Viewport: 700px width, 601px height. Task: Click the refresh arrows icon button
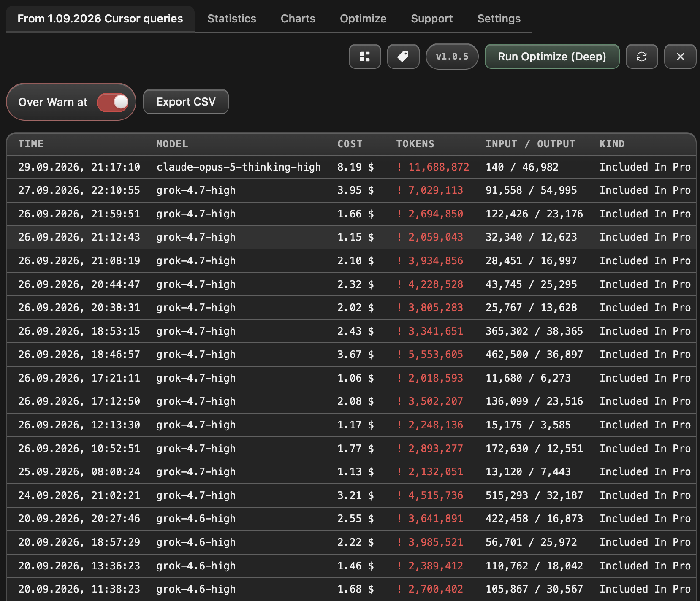[642, 56]
